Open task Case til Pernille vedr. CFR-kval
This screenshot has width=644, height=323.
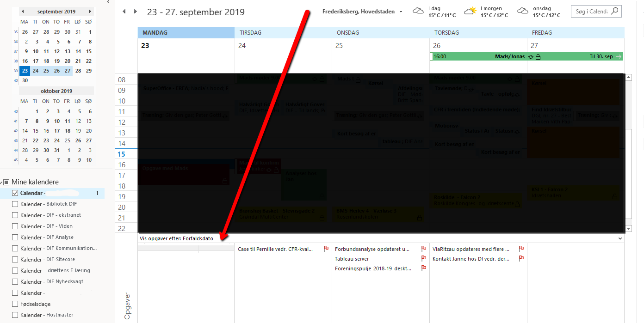(x=276, y=249)
